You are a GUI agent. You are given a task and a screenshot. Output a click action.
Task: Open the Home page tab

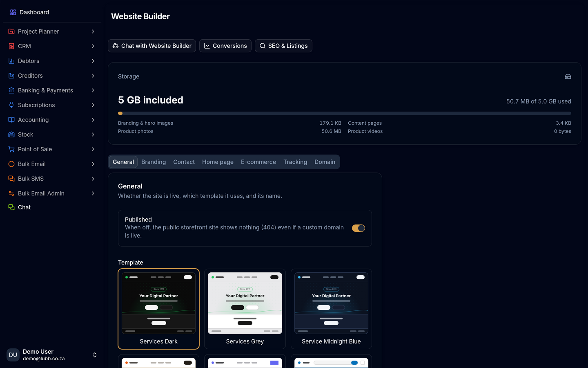[218, 162]
